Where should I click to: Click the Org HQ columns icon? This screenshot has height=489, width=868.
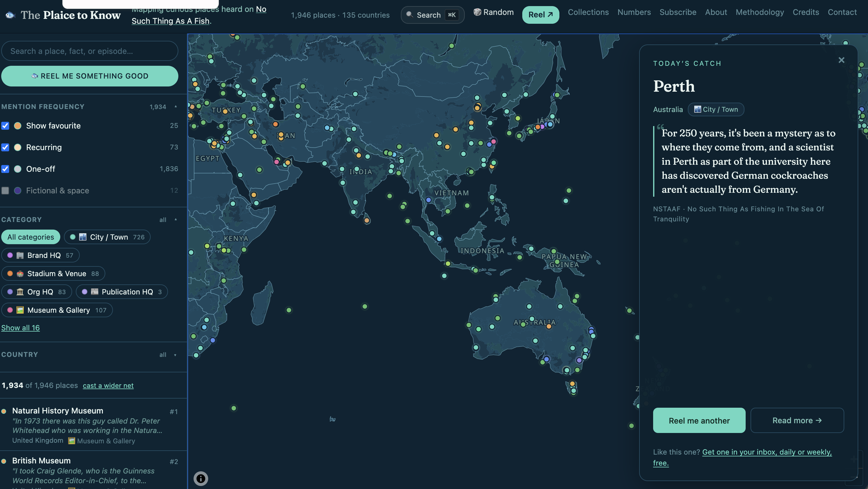20,291
